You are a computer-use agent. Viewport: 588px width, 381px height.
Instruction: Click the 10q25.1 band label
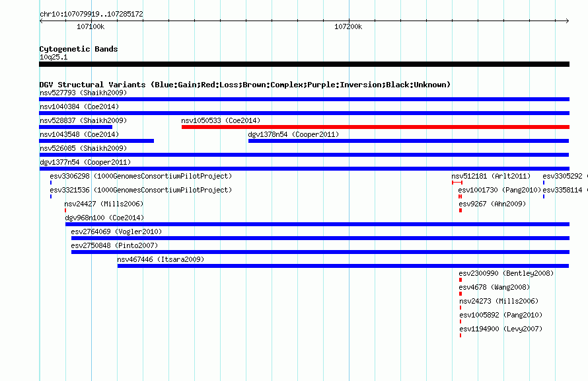click(x=54, y=57)
